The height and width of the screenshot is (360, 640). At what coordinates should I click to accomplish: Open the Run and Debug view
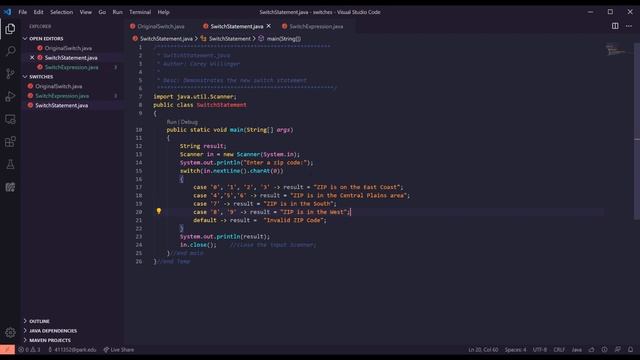(10, 96)
